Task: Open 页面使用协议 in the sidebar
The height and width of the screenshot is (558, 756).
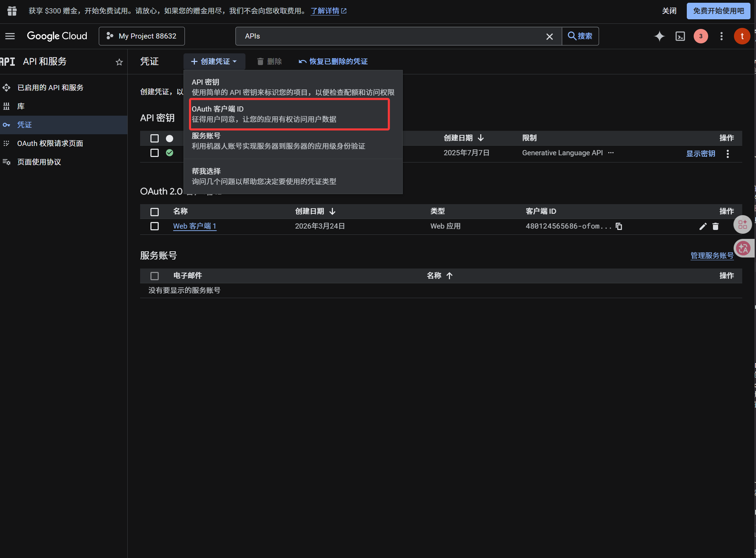Action: (64, 162)
